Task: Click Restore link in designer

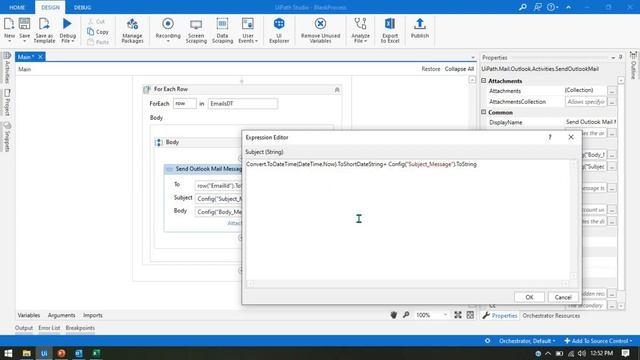Action: 431,69
